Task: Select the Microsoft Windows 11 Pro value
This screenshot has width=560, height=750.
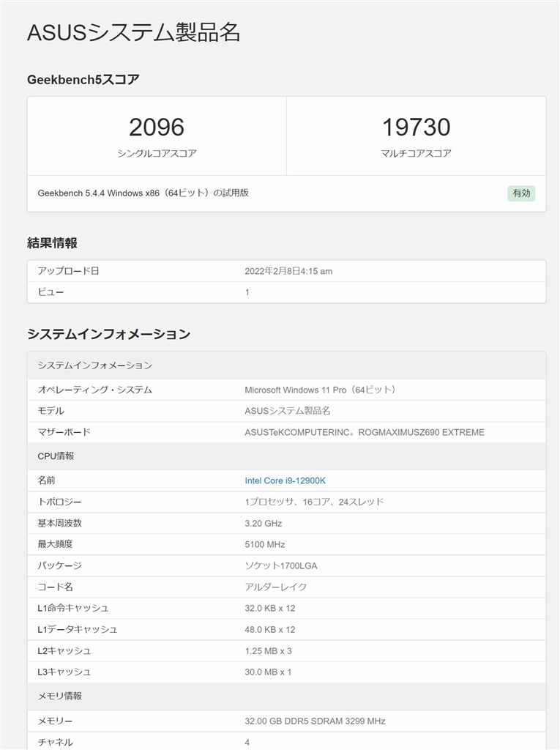Action: 321,390
